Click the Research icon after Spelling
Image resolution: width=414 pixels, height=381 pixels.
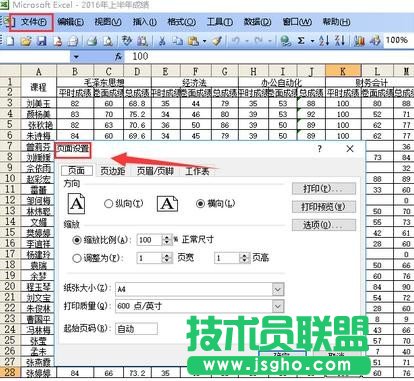[x=142, y=41]
